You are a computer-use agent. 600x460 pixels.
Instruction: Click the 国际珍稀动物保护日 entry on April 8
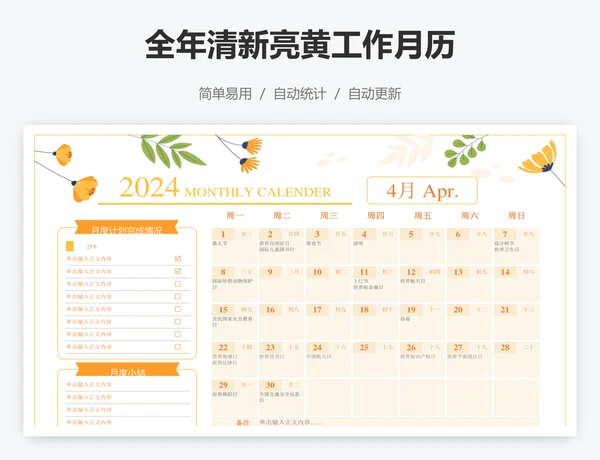[233, 284]
